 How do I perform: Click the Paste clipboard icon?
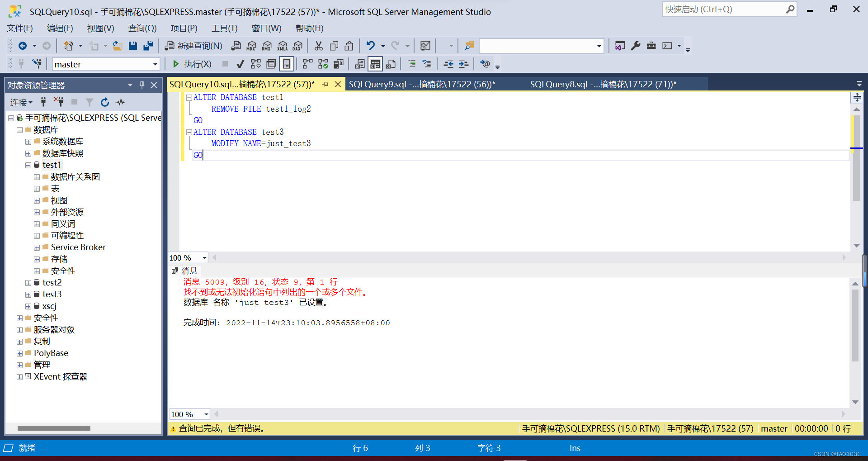pyautogui.click(x=349, y=46)
